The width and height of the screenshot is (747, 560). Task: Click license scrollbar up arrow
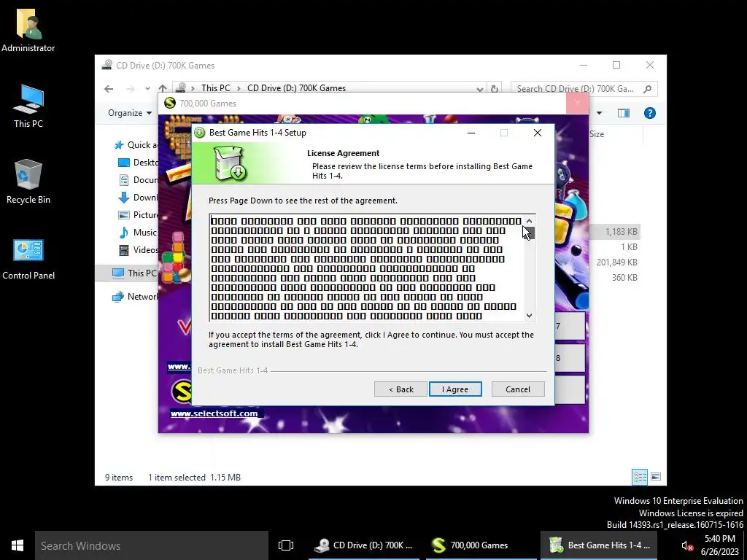click(x=530, y=221)
